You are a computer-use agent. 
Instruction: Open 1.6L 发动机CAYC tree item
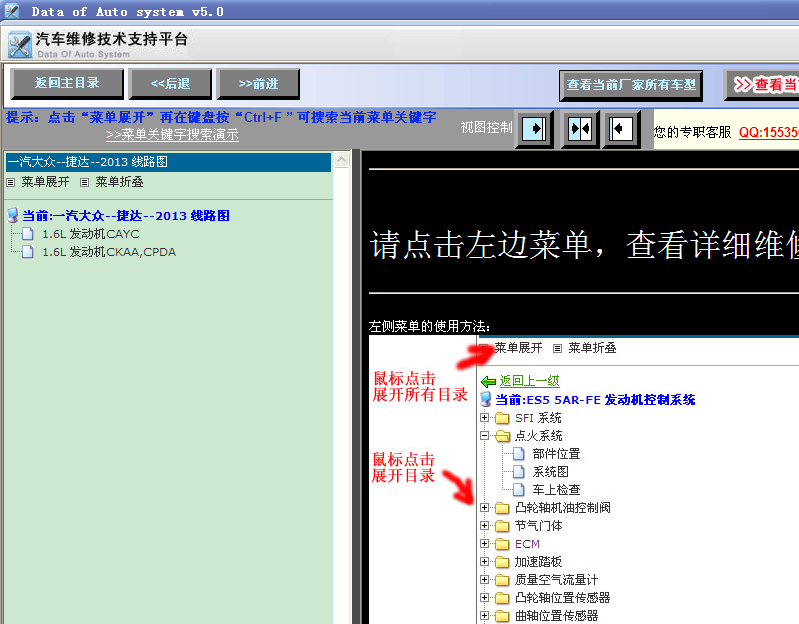click(90, 234)
